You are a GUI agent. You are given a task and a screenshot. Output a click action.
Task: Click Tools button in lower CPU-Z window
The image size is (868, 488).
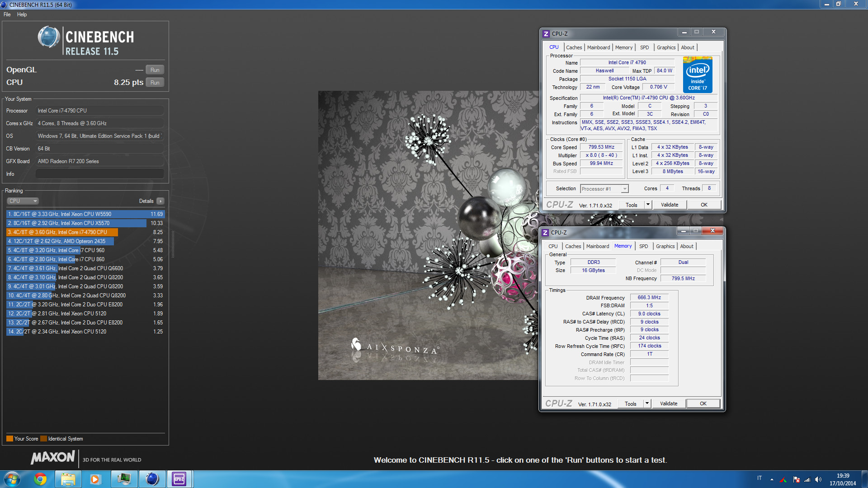631,404
